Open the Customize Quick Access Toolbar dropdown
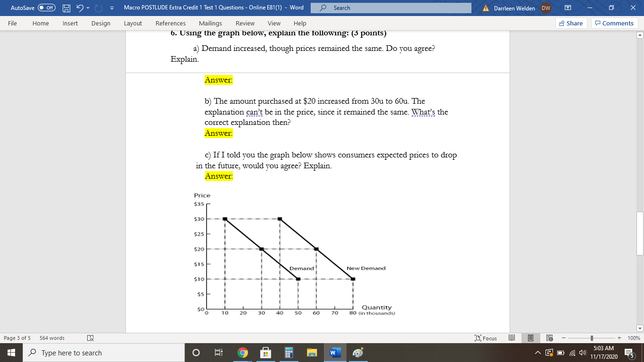The image size is (644, 362). click(111, 8)
